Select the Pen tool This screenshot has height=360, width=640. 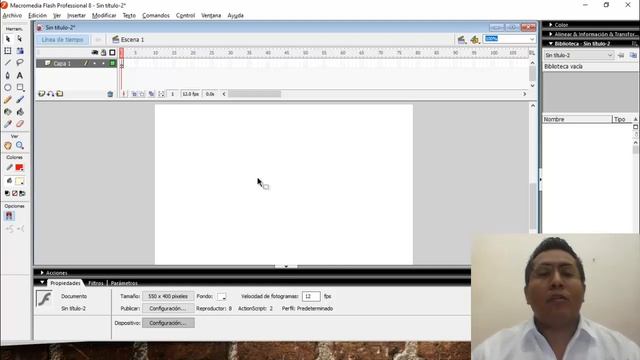point(8,76)
